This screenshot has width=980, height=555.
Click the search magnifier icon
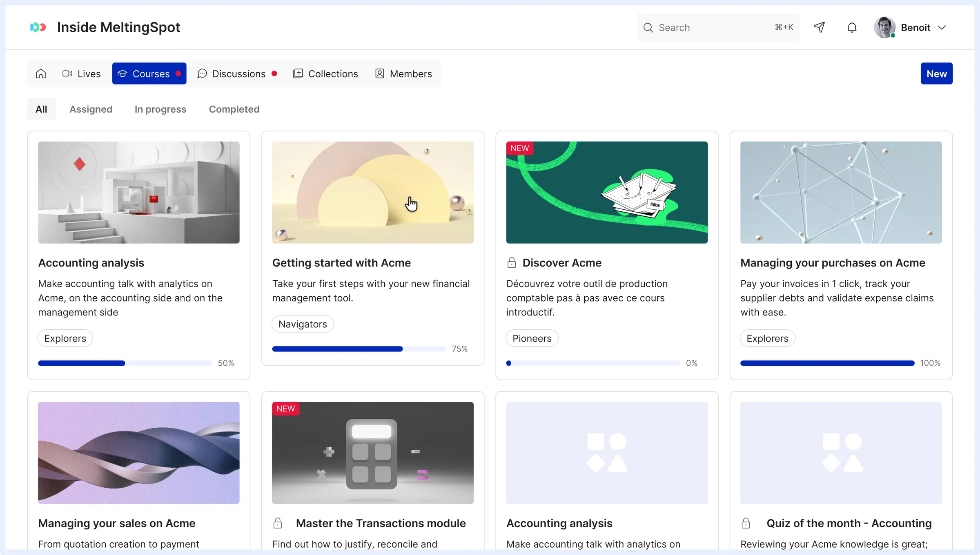click(x=648, y=27)
